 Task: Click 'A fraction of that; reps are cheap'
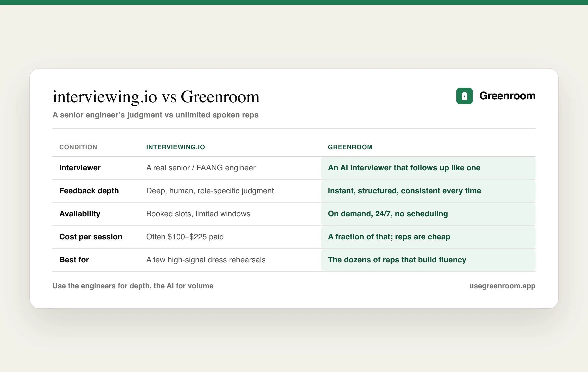[x=389, y=237]
